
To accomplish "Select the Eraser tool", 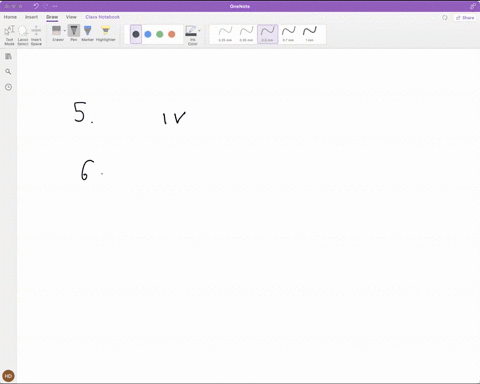I will tap(57, 33).
